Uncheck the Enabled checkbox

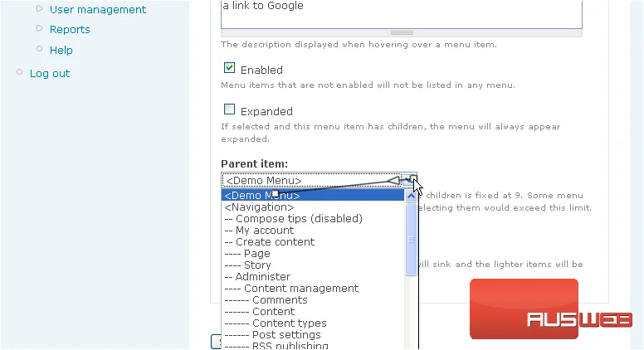230,68
